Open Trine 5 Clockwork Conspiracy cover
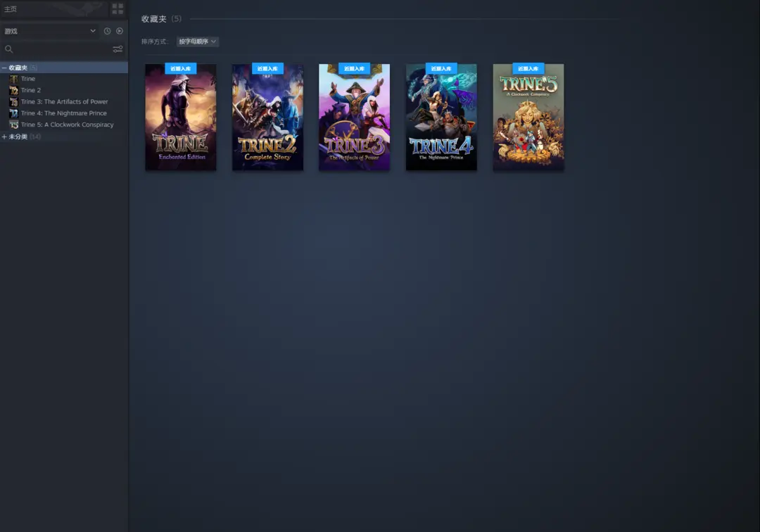 [x=528, y=118]
